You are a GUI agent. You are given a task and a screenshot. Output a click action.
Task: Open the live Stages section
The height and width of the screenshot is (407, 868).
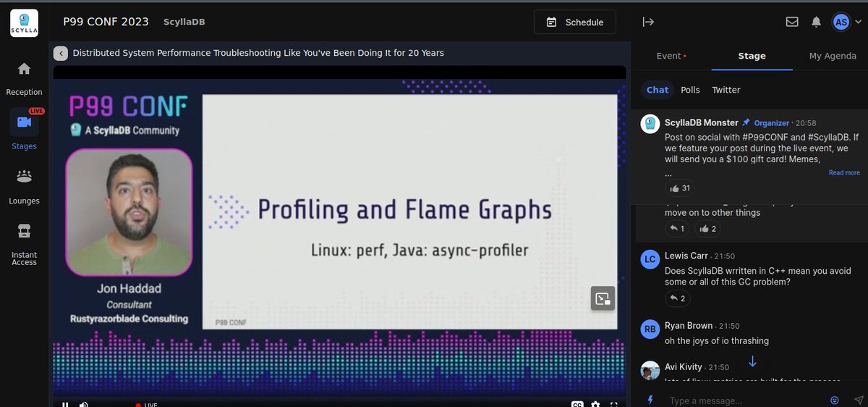click(x=24, y=122)
